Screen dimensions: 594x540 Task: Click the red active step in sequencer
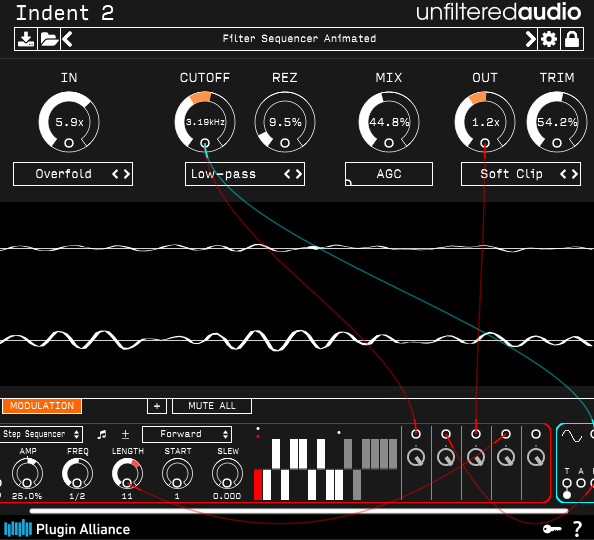tap(258, 485)
